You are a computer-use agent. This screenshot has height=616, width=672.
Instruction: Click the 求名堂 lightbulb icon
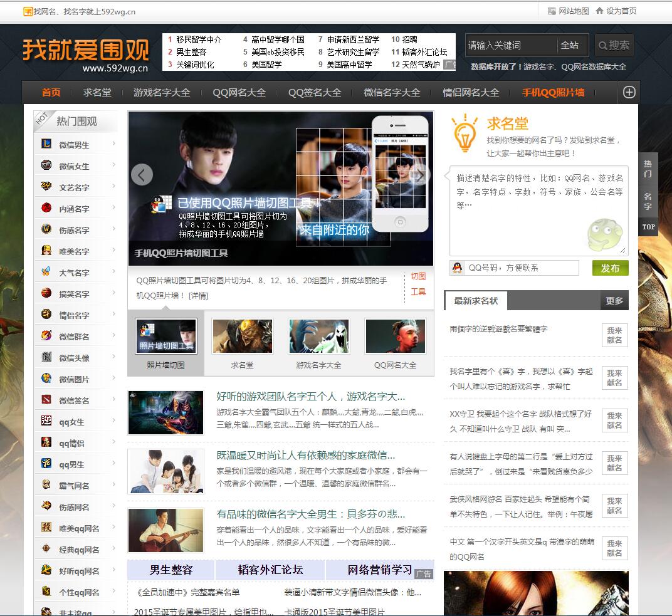coord(465,133)
